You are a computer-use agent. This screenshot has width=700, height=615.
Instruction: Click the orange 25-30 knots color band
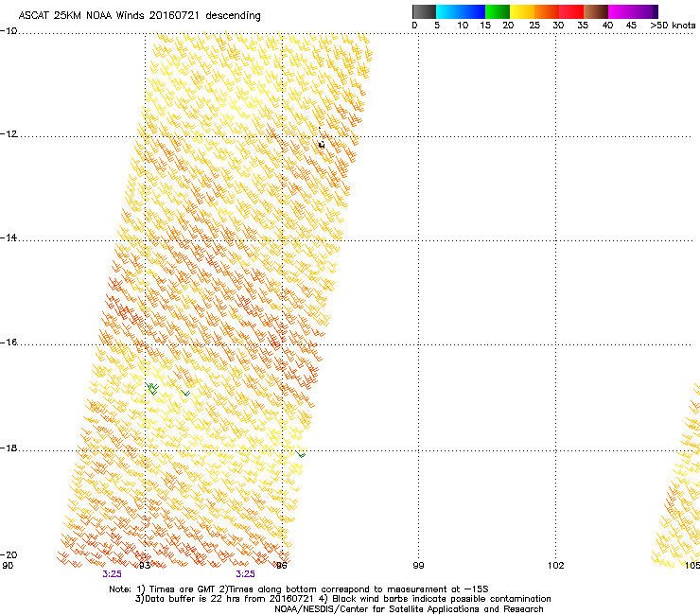point(547,11)
